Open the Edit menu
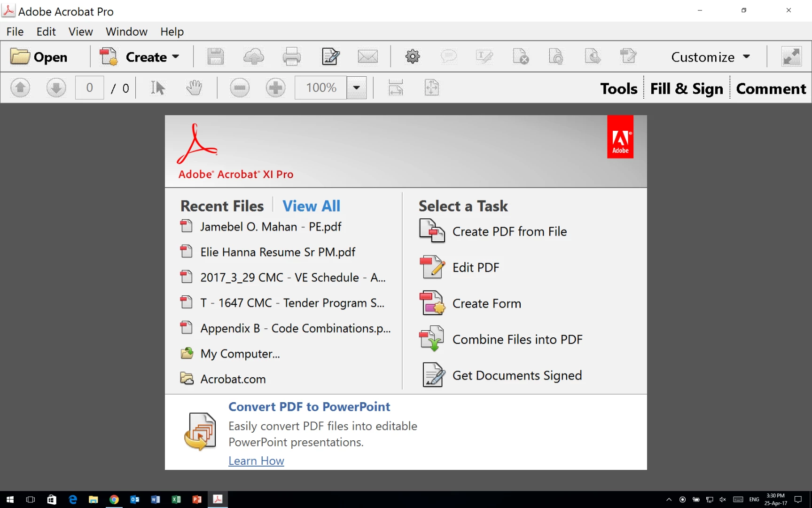The image size is (812, 508). pyautogui.click(x=46, y=32)
